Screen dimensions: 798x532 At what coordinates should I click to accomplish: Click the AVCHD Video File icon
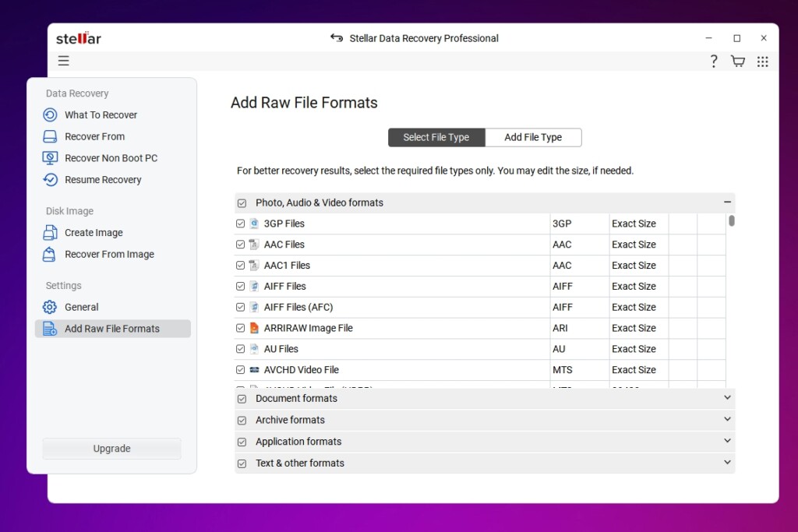point(254,370)
